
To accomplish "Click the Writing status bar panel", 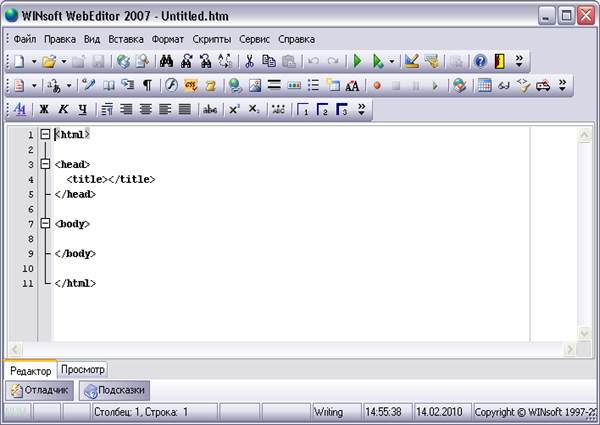I will point(337,412).
